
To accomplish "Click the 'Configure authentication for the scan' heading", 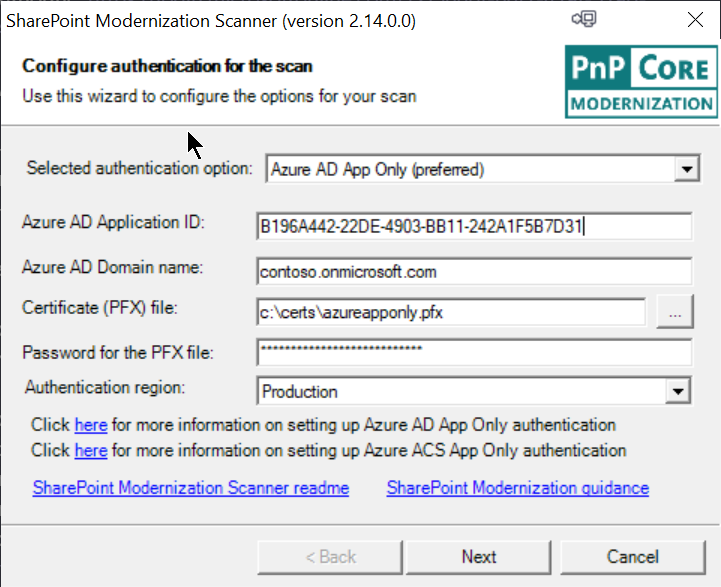I will (x=167, y=66).
